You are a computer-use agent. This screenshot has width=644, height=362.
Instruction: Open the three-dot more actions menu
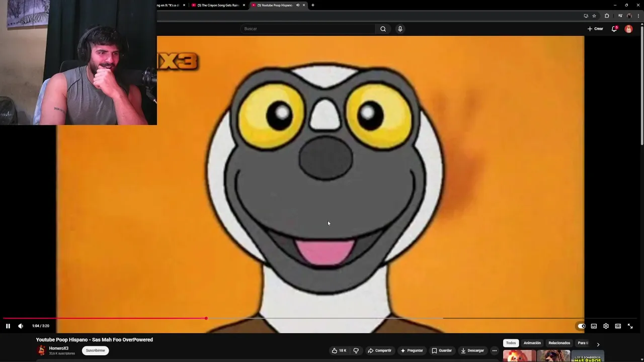click(x=495, y=350)
